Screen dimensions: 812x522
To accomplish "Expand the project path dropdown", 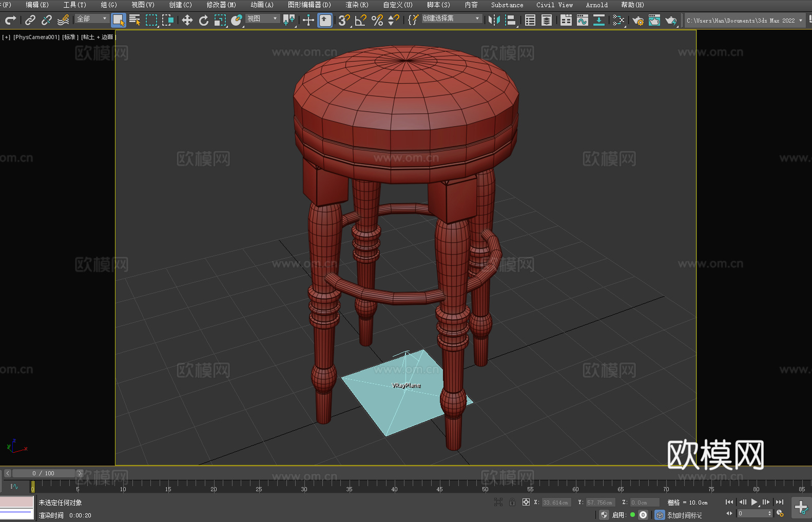I will tap(801, 21).
